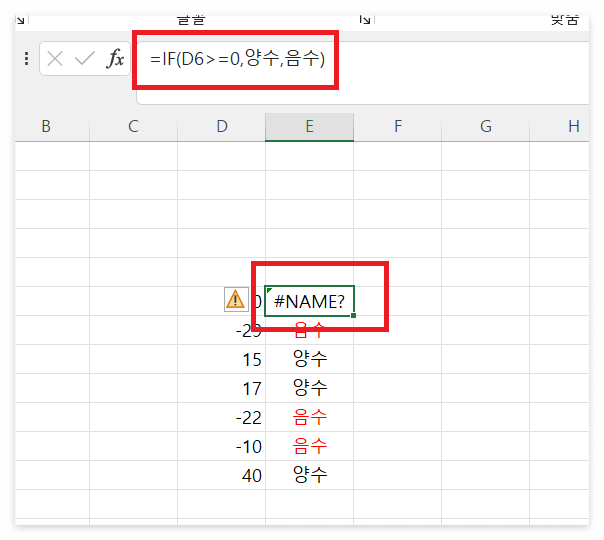Select 음수 cell next to -10
Screen dimensions: 604x540
point(309,446)
